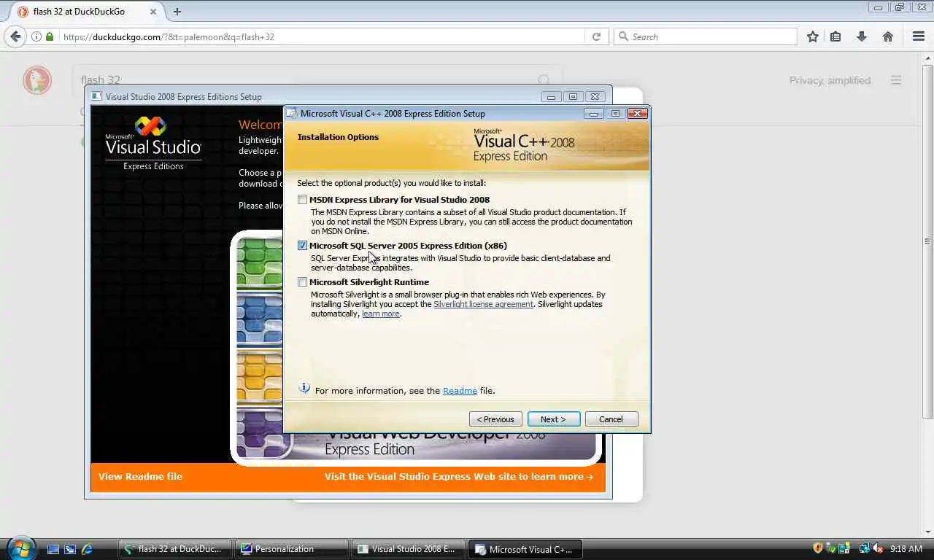Open the bookmarks list icon

tap(835, 36)
